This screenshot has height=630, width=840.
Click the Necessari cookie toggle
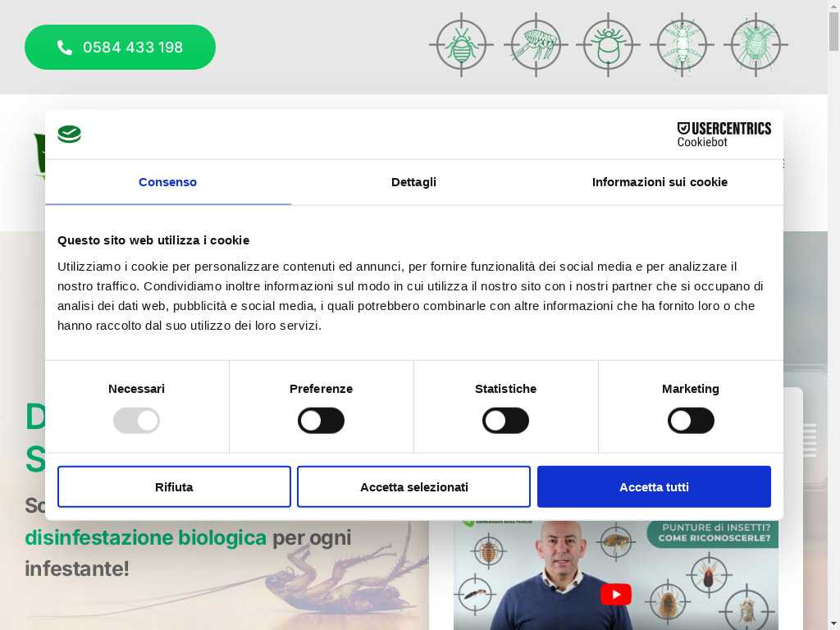[x=137, y=421]
